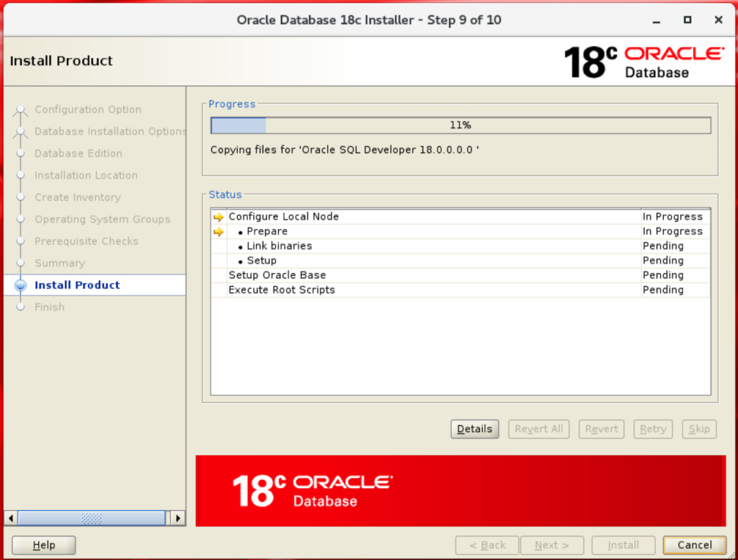This screenshot has height=560, width=738.
Task: Select Finish step label
Action: click(x=50, y=307)
